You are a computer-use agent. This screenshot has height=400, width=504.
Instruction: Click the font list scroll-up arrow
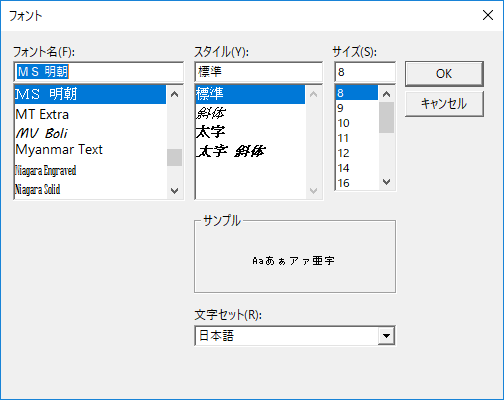174,94
